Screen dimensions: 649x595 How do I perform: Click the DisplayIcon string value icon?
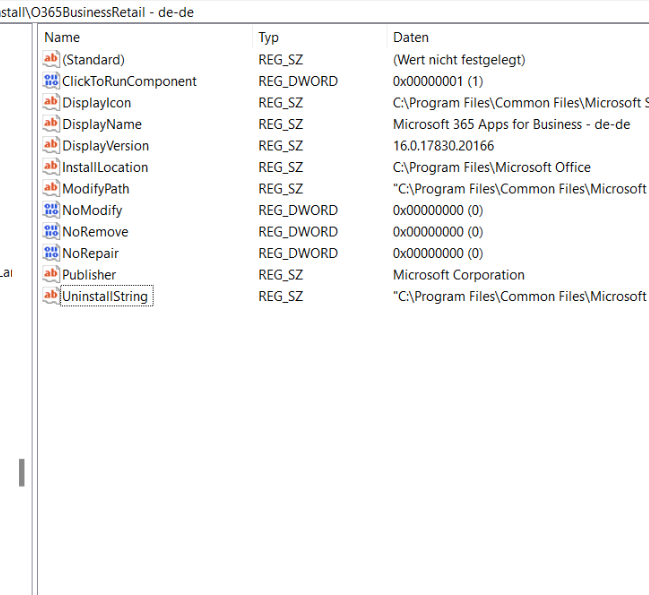point(51,103)
